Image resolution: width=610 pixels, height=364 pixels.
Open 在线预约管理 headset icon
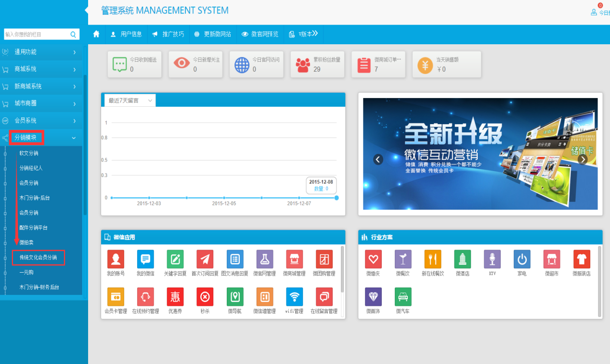point(145,297)
